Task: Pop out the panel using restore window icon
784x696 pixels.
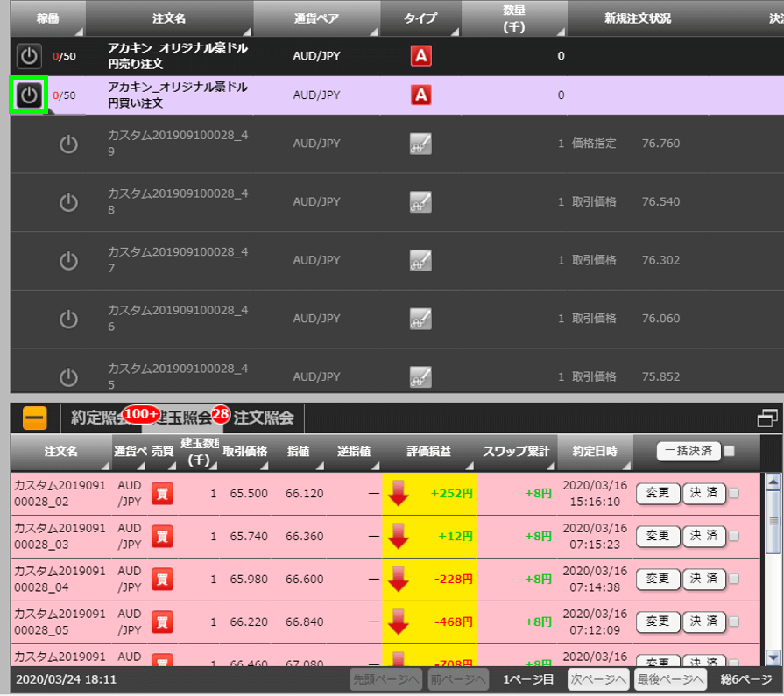Action: (767, 418)
